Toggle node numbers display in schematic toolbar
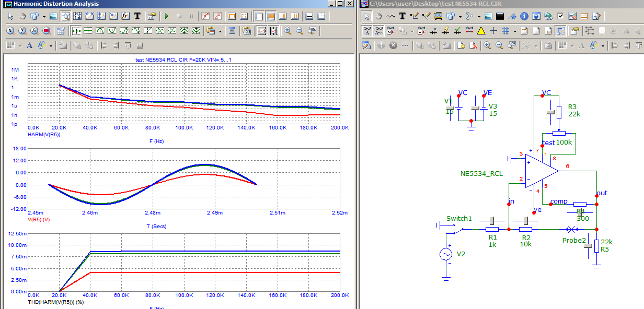The height and width of the screenshot is (309, 644). click(x=390, y=31)
